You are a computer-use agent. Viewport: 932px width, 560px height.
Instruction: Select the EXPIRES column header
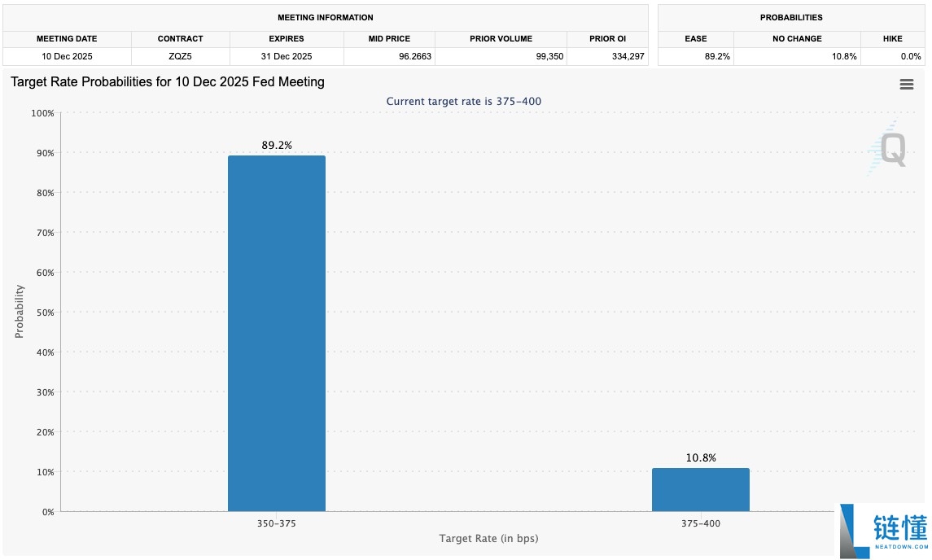tap(287, 39)
